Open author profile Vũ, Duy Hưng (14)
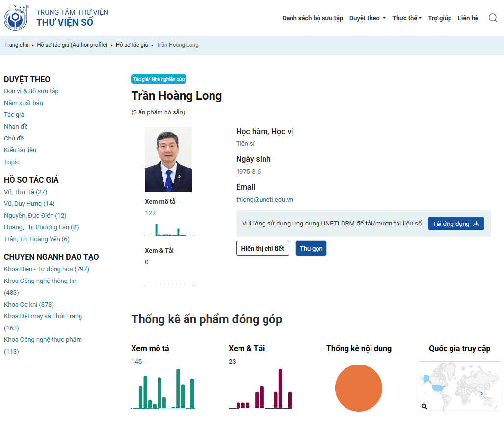Image resolution: width=504 pixels, height=421 pixels. pos(29,204)
